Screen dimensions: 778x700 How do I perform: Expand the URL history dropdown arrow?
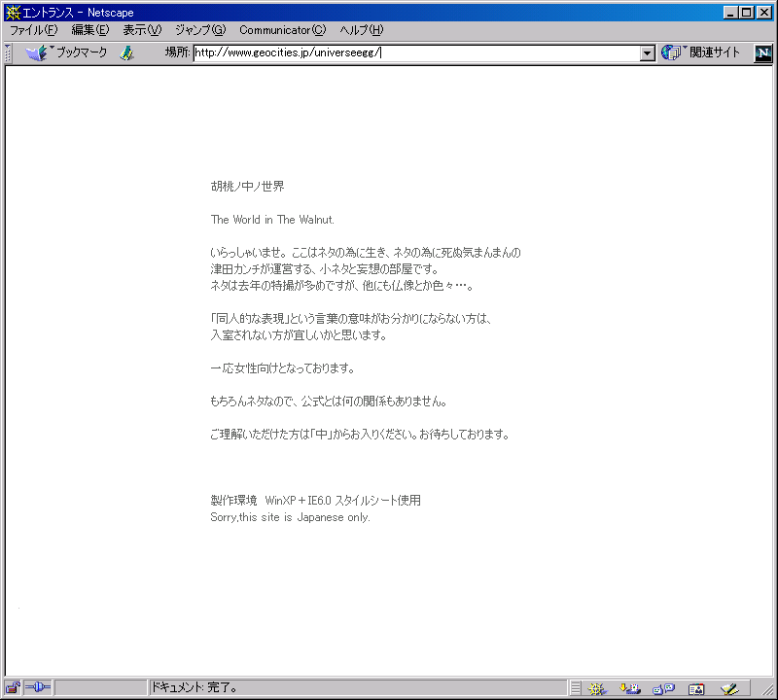[x=647, y=53]
